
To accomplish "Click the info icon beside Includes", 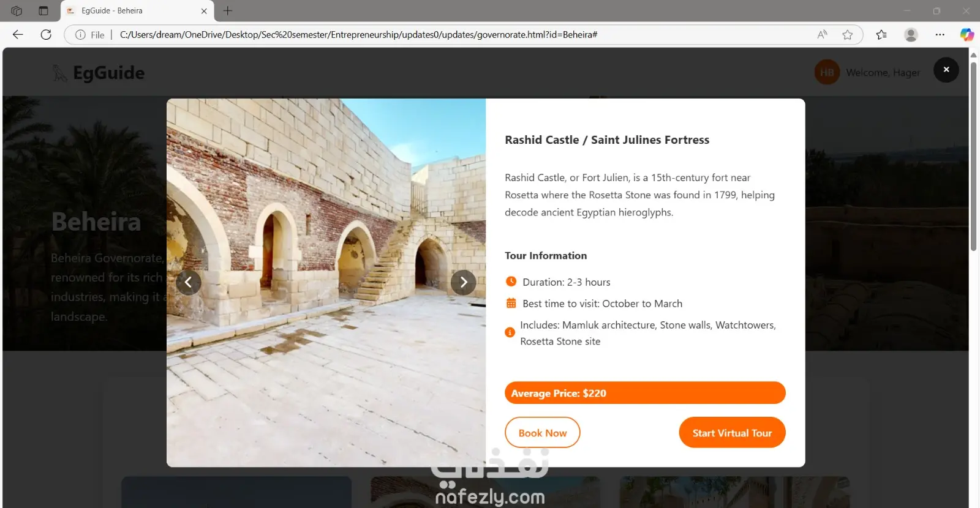I will 510,332.
